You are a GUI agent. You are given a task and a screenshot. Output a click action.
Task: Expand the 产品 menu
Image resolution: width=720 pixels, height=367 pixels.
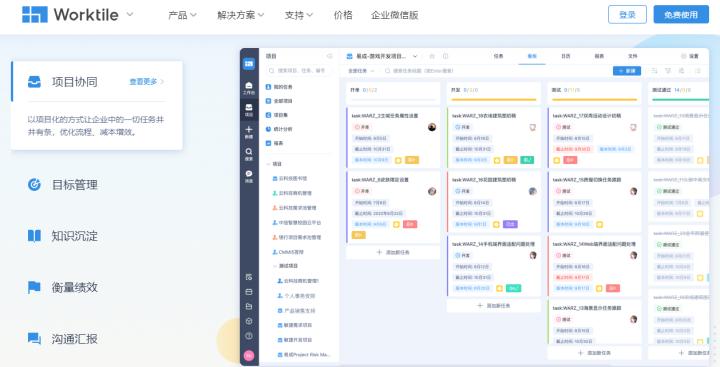pos(182,15)
